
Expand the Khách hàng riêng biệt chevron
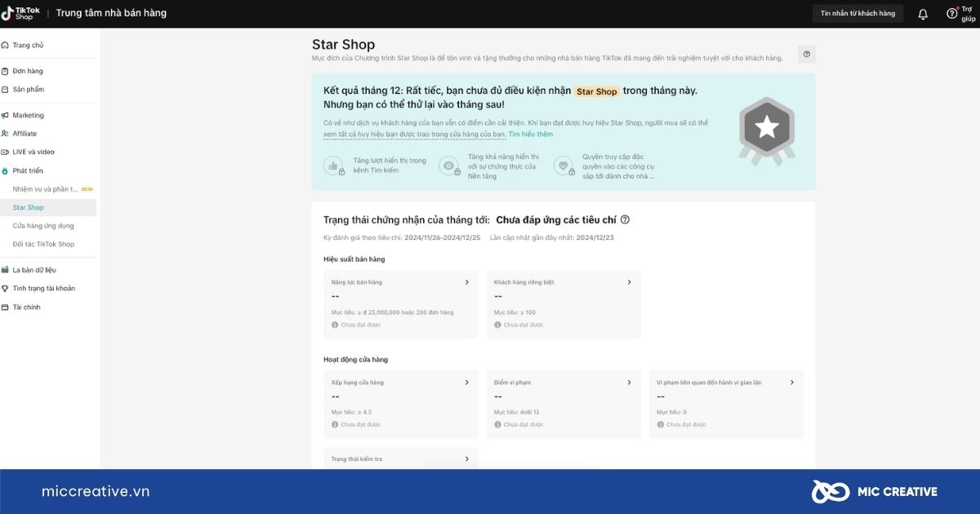click(629, 282)
